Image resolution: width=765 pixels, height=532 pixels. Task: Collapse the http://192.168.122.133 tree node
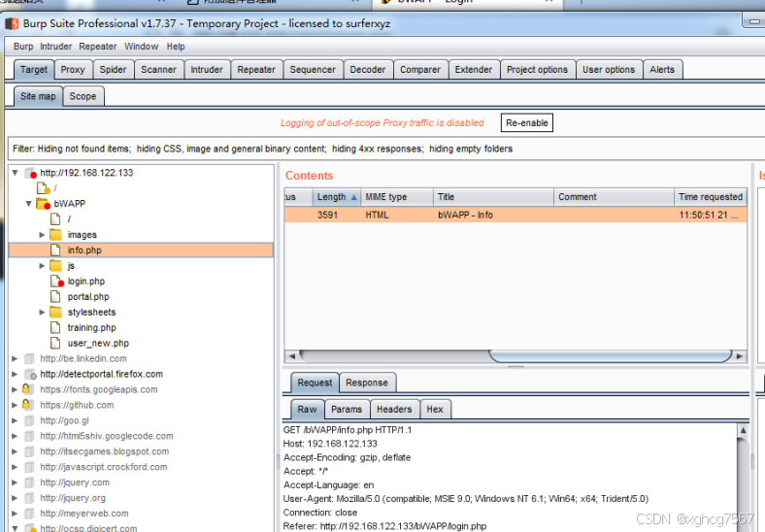16,173
